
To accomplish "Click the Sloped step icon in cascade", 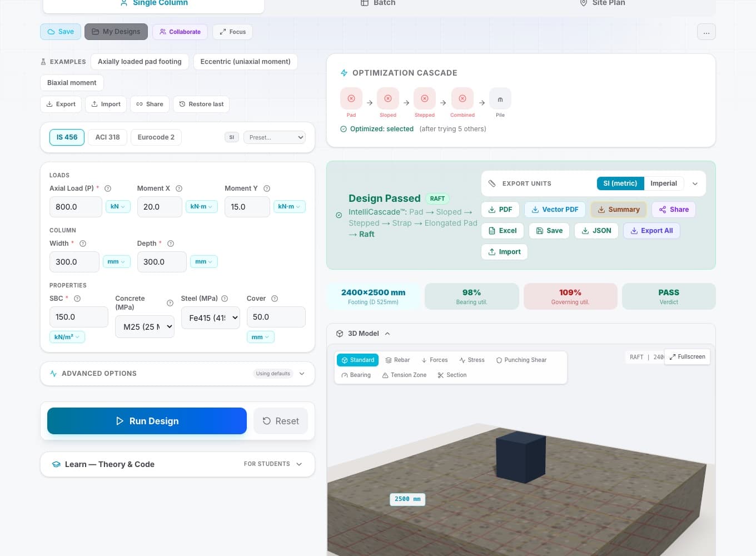I will pos(388,98).
